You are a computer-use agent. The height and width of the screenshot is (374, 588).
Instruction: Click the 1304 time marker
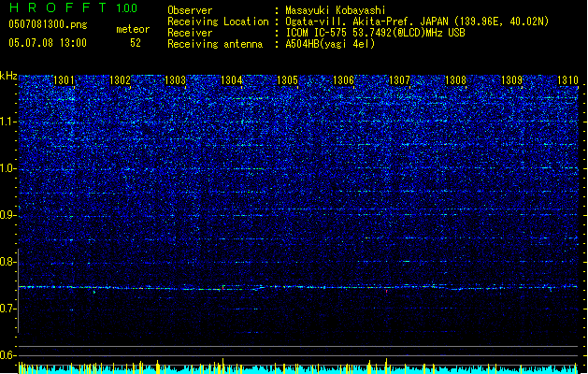232,80
